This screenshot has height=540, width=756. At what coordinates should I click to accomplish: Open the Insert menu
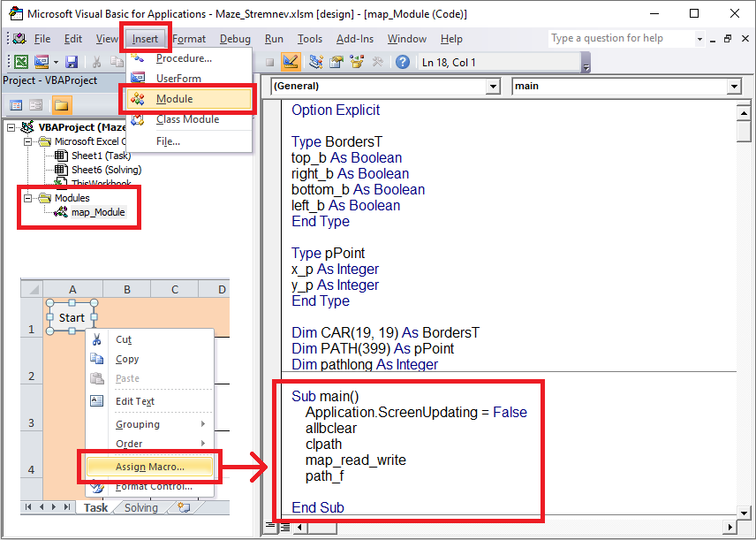click(x=145, y=39)
